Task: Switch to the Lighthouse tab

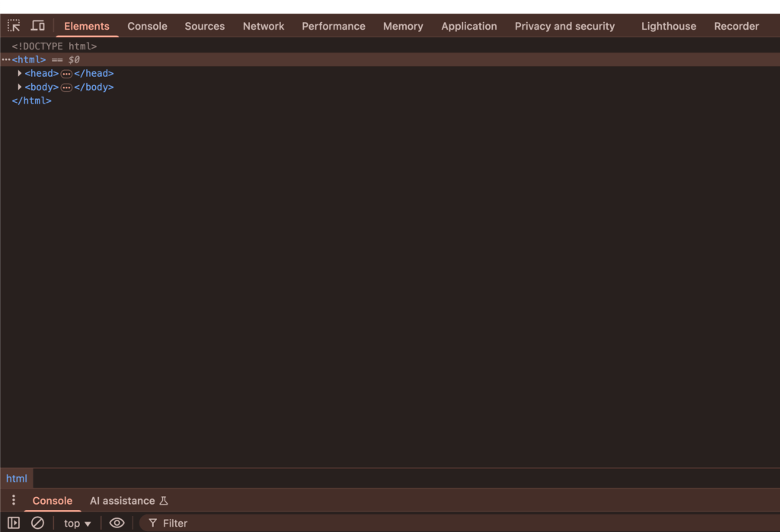Action: 668,26
